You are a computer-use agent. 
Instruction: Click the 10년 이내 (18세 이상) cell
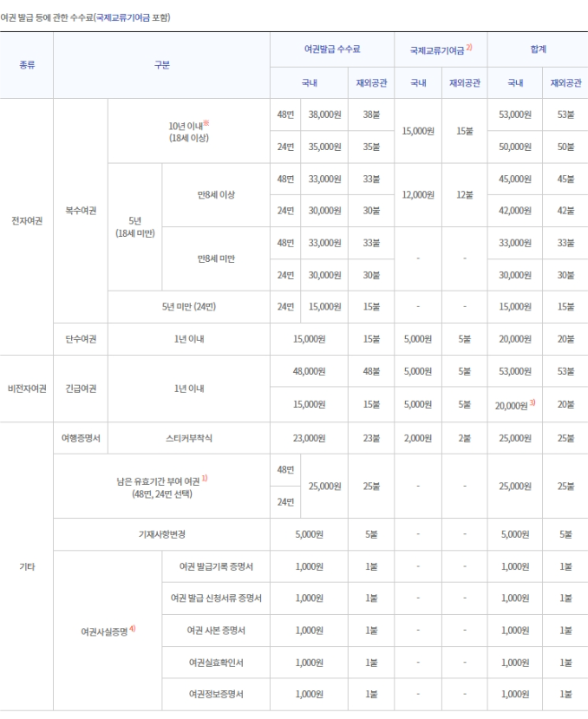[188, 131]
